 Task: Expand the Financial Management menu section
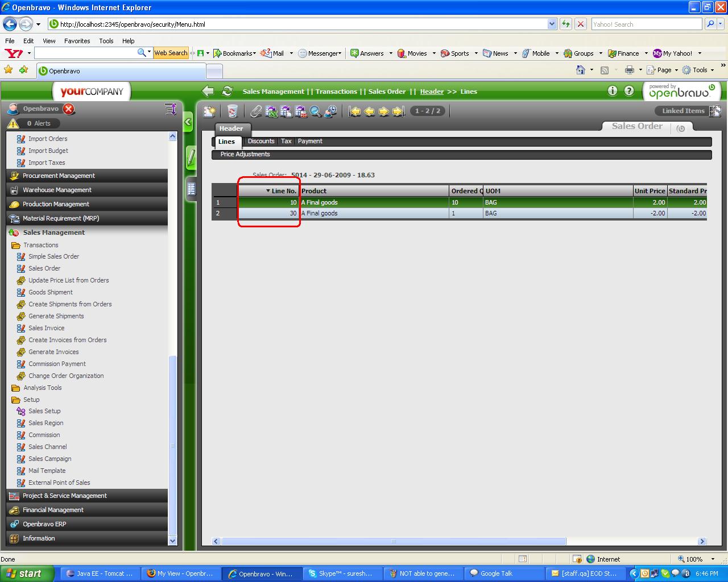click(87, 510)
